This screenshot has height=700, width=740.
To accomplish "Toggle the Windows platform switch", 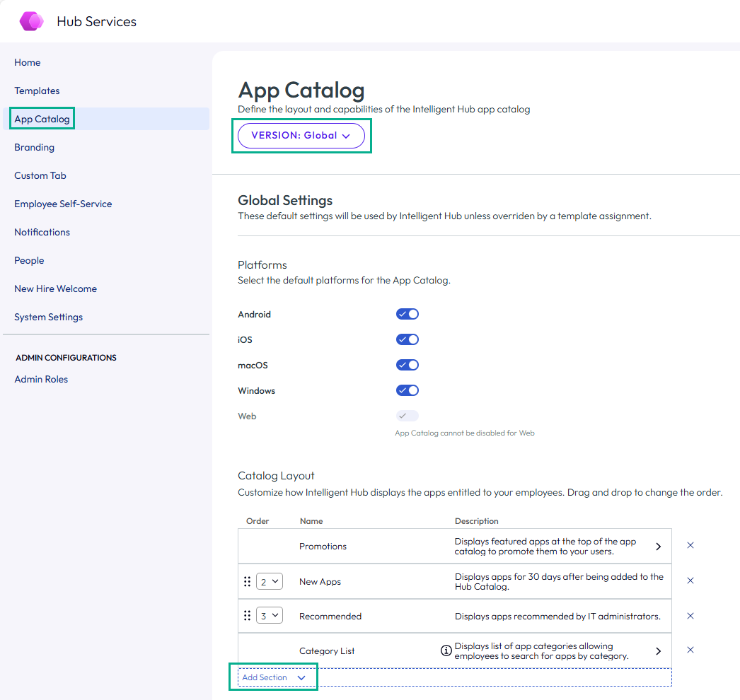I will point(407,390).
